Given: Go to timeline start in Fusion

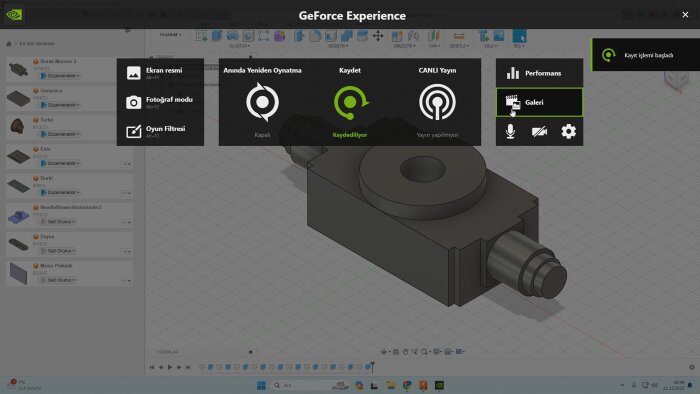Looking at the screenshot, I should (x=152, y=367).
